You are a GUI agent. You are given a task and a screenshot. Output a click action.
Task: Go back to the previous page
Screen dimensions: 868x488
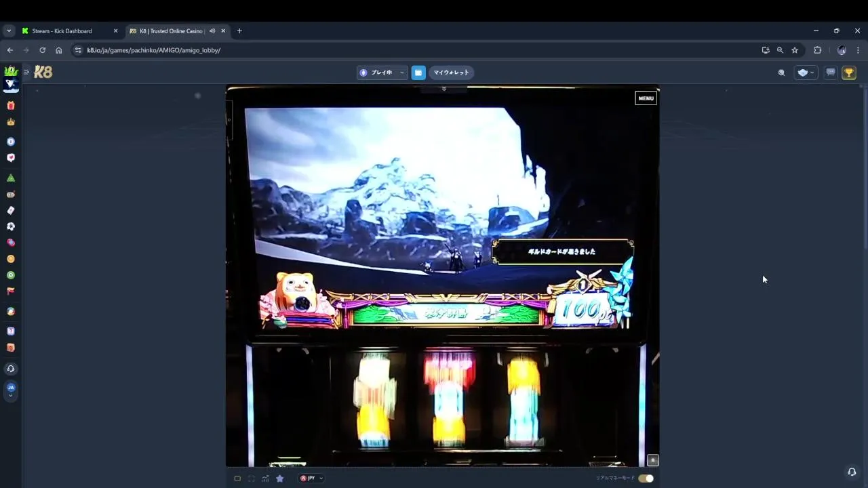pos(9,50)
